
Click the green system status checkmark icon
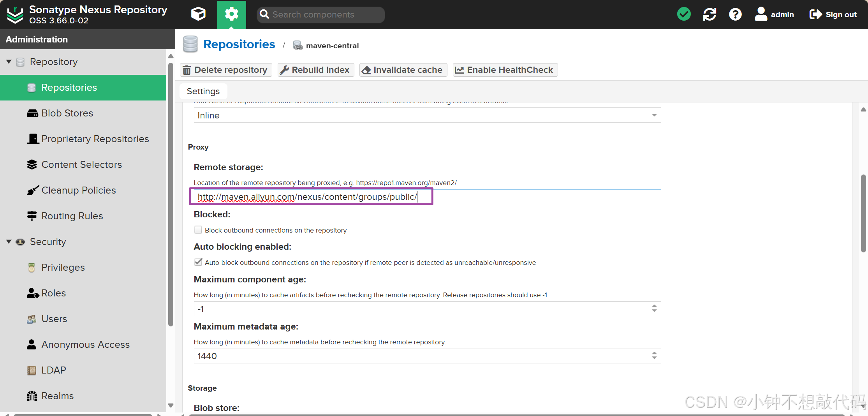(684, 14)
